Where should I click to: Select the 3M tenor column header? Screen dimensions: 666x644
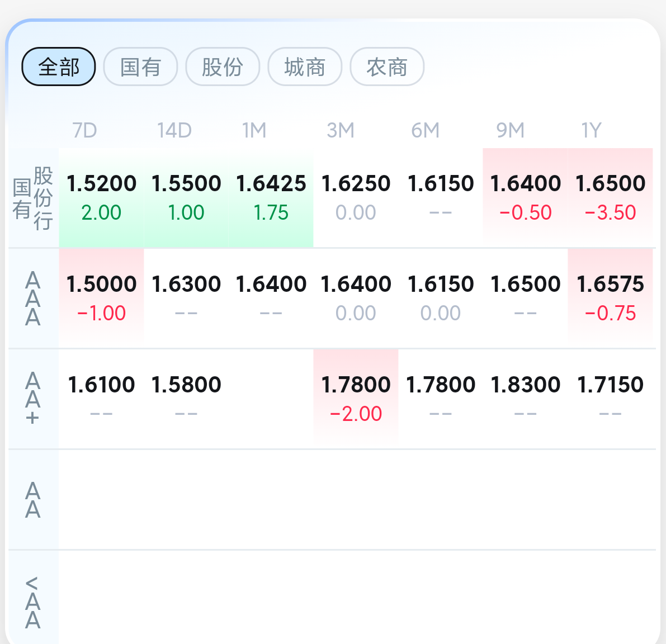(x=341, y=131)
